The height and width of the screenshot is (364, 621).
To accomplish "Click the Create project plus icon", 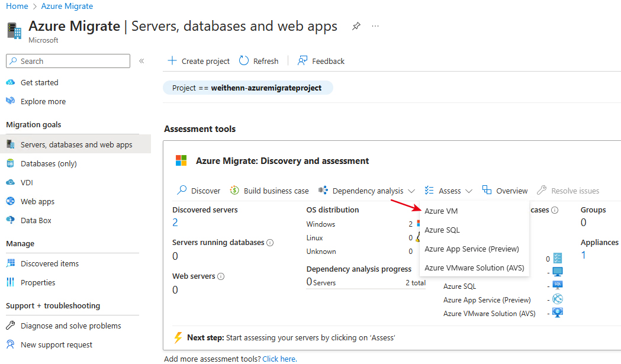I will click(x=172, y=60).
